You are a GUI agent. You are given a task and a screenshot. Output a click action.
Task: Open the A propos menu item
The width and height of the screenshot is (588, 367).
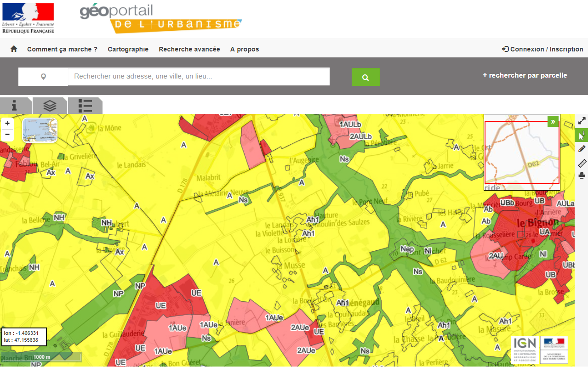click(x=245, y=49)
